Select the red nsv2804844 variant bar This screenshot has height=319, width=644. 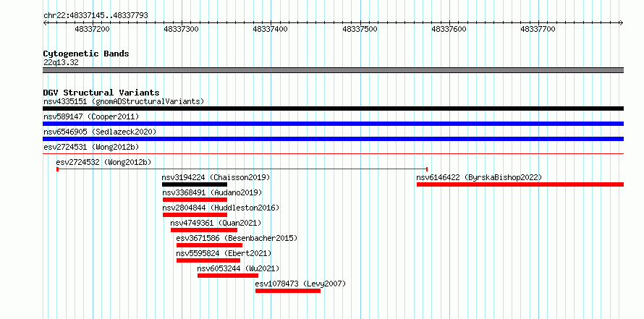195,215
